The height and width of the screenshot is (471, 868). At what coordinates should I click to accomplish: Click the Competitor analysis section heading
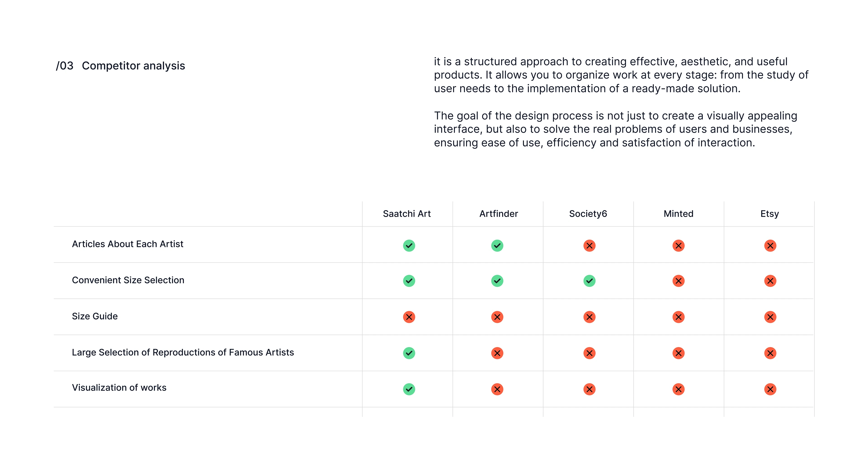(x=133, y=66)
